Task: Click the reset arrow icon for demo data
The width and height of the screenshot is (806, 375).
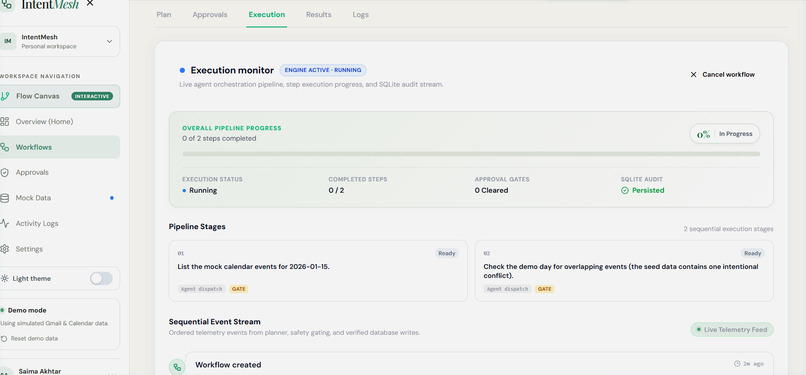Action: click(x=5, y=339)
